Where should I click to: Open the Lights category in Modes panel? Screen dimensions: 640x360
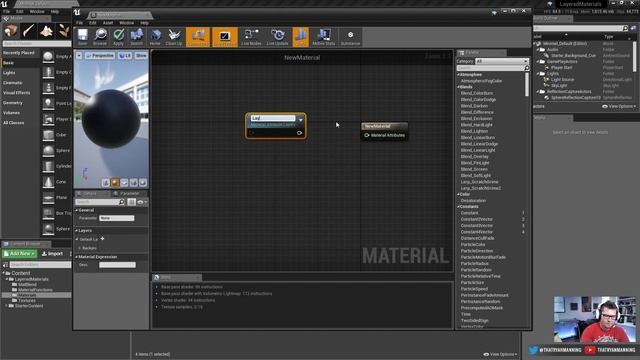pyautogui.click(x=9, y=73)
